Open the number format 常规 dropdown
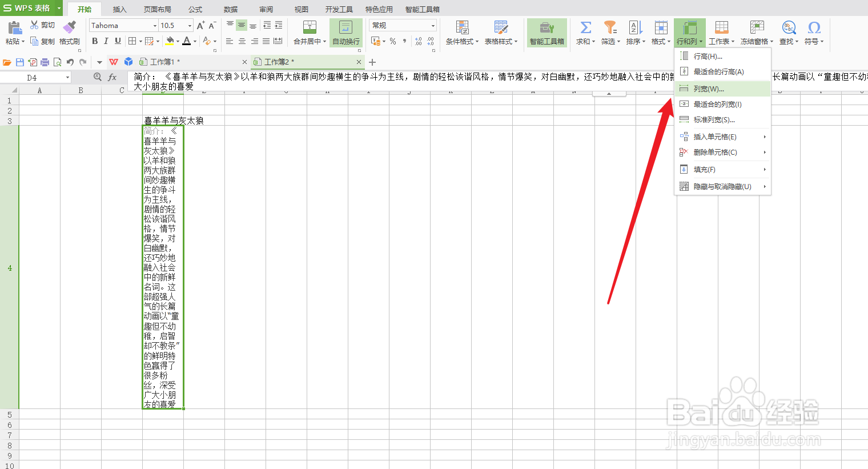The image size is (868, 469). [433, 26]
